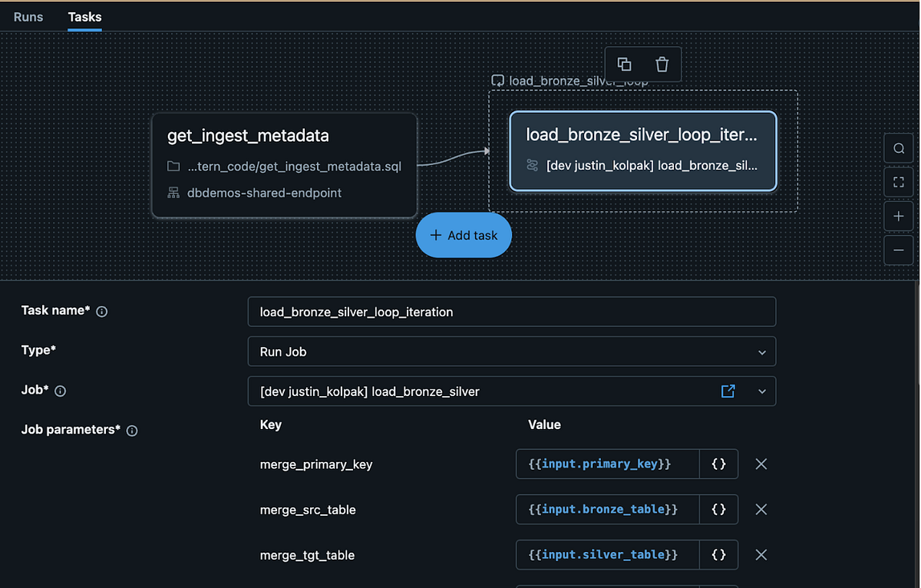This screenshot has height=588, width=921.
Task: Expand the Job selection dropdown
Action: (761, 391)
